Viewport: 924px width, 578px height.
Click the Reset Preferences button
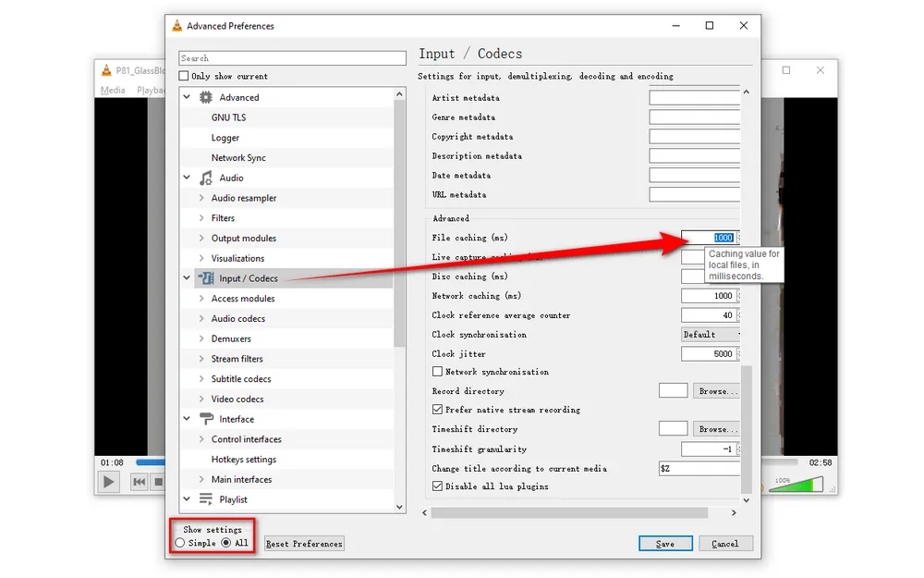(304, 544)
